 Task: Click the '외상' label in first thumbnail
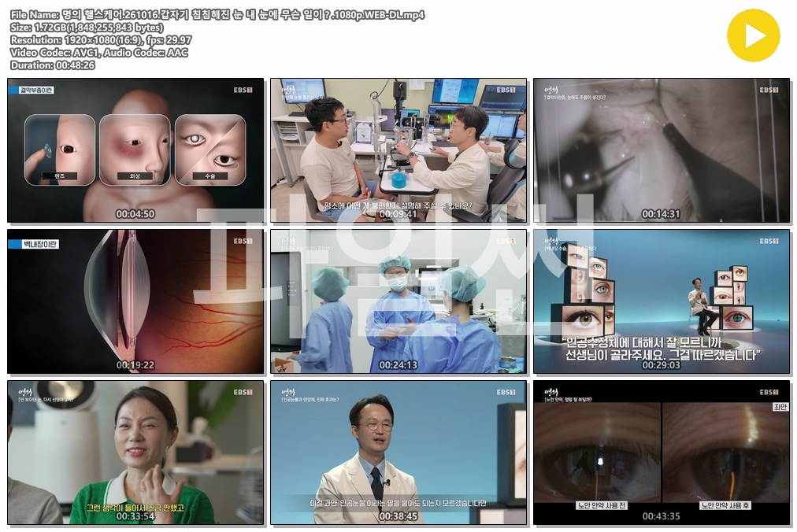135,175
